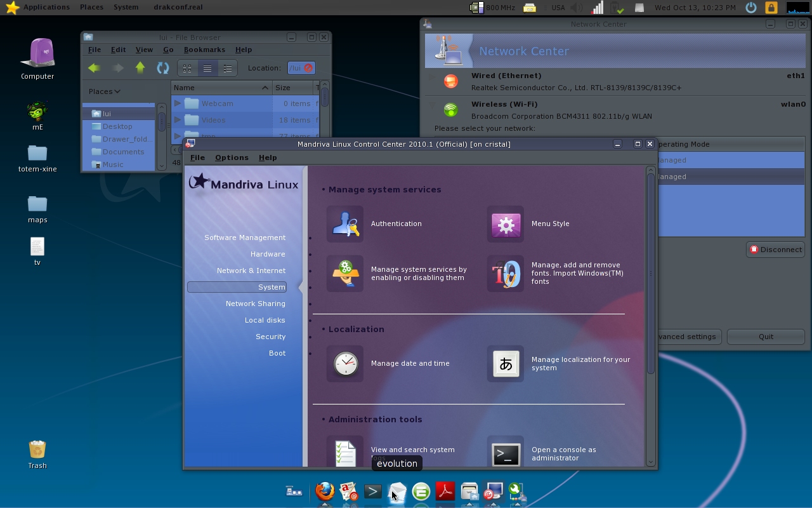Viewport: 812px width, 508px height.
Task: Switch File Browser to compact view
Action: click(x=228, y=68)
